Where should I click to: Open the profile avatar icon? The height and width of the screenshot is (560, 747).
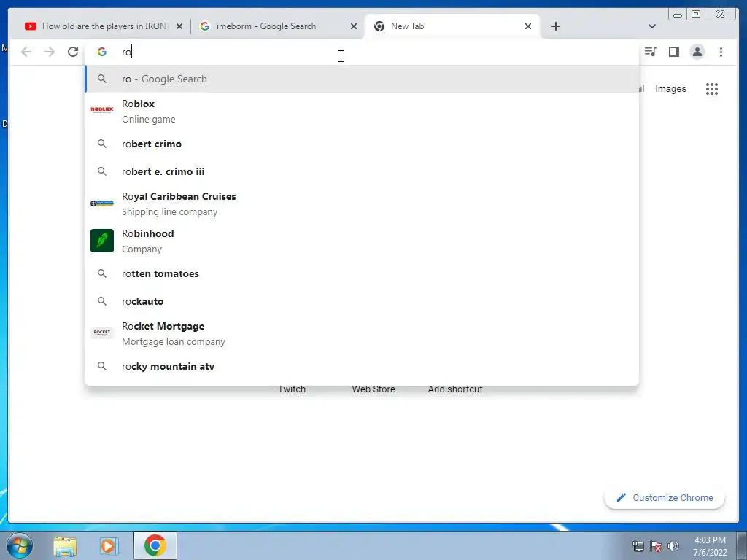pyautogui.click(x=697, y=52)
